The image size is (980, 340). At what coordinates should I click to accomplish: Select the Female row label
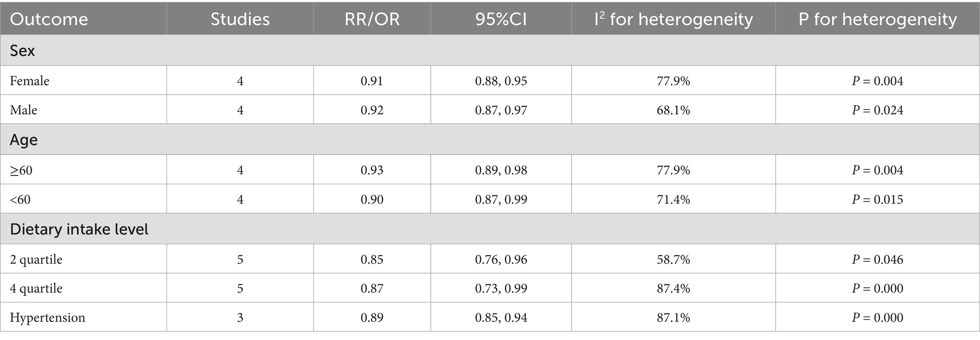pyautogui.click(x=30, y=81)
